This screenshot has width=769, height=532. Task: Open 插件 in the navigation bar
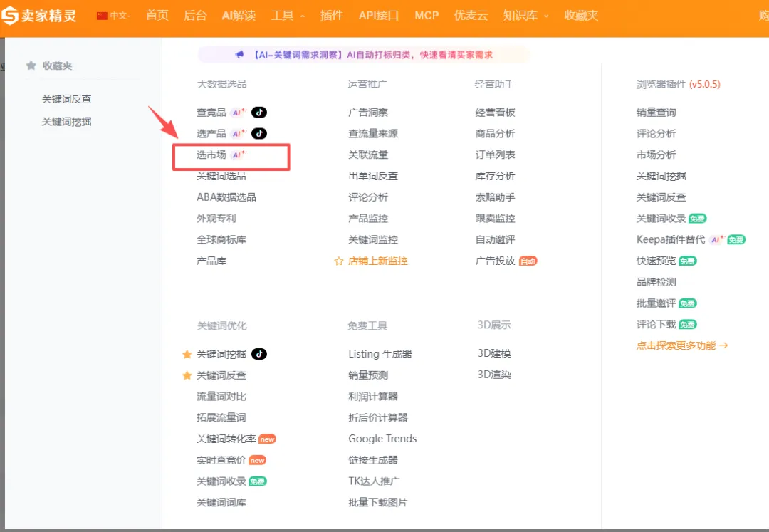point(331,16)
